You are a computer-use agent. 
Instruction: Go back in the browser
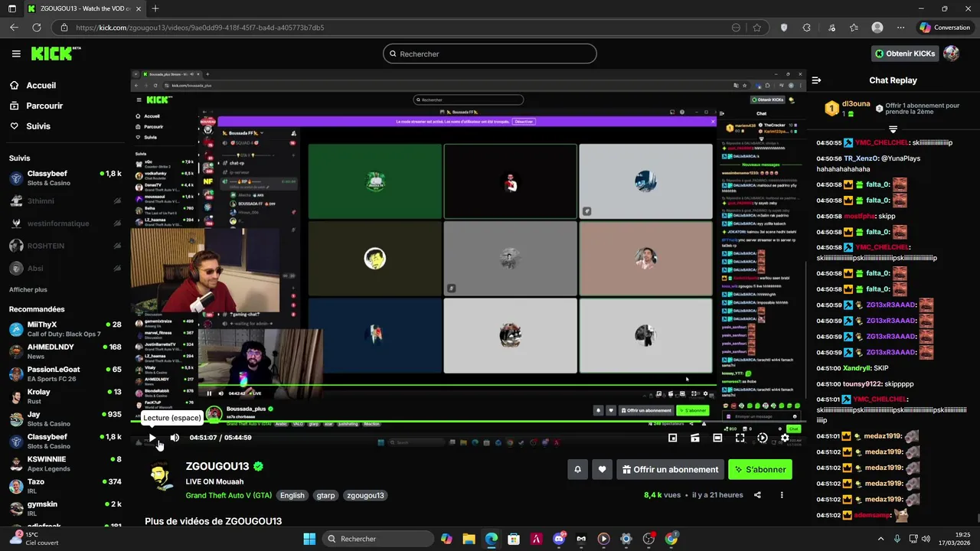point(14,27)
